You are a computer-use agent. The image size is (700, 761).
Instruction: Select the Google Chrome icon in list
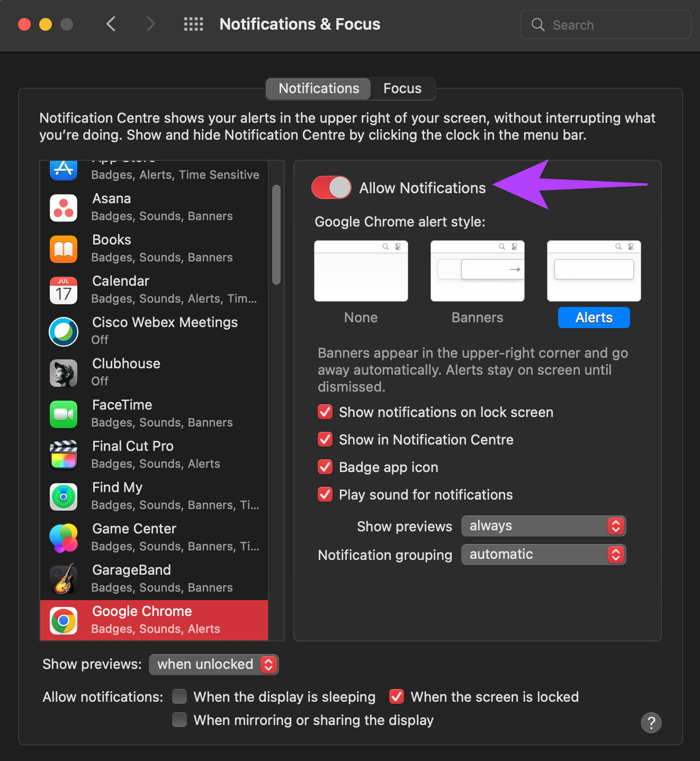[64, 620]
